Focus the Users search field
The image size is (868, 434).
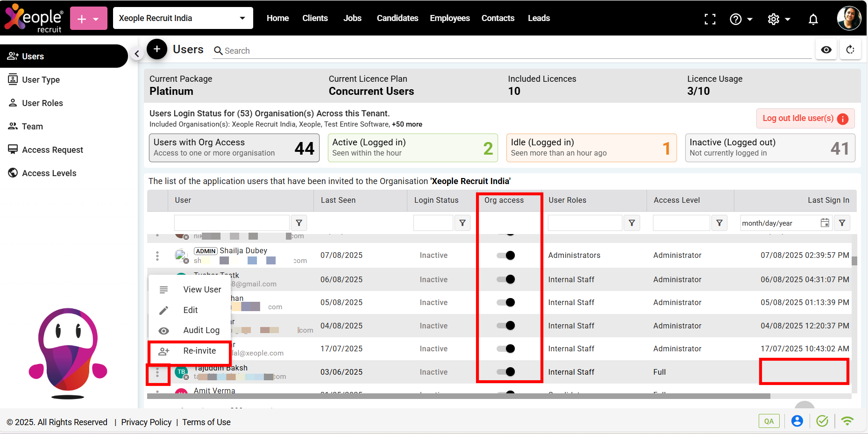coord(512,50)
